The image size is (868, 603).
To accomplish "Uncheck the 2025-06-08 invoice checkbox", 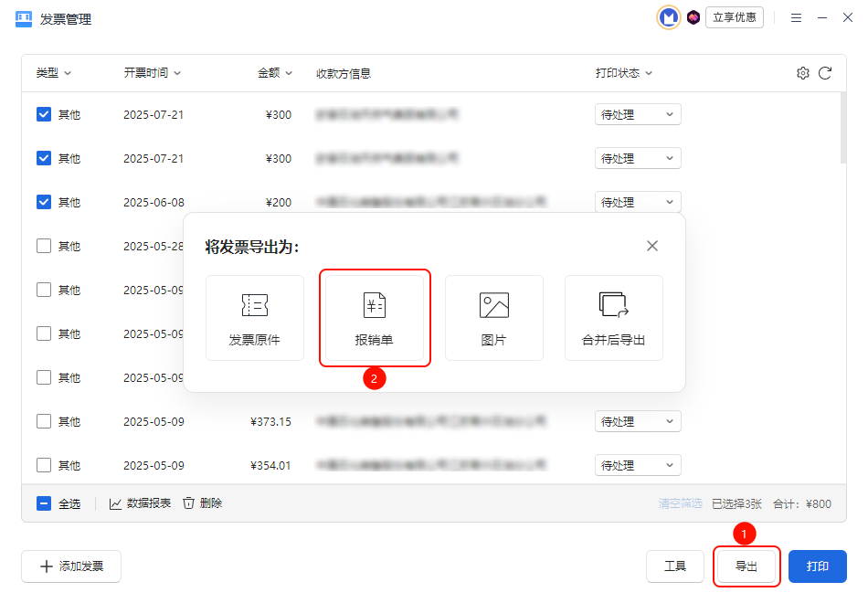I will [x=44, y=202].
